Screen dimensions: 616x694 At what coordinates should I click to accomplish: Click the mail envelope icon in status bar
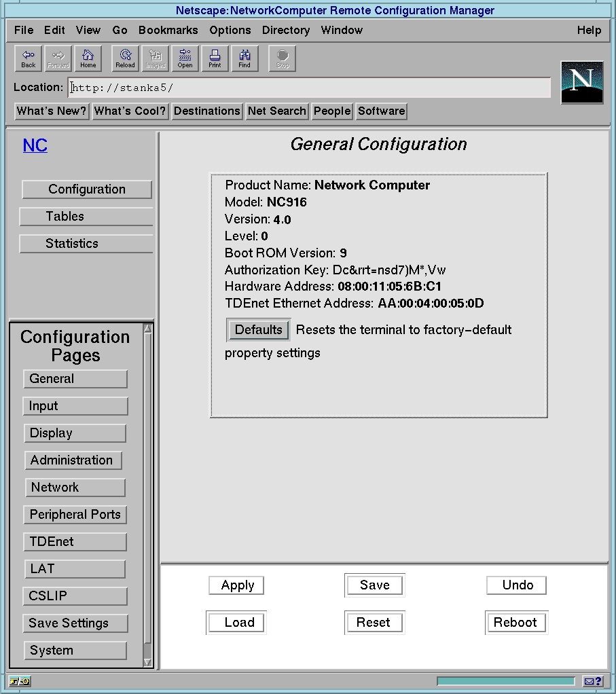(x=593, y=681)
